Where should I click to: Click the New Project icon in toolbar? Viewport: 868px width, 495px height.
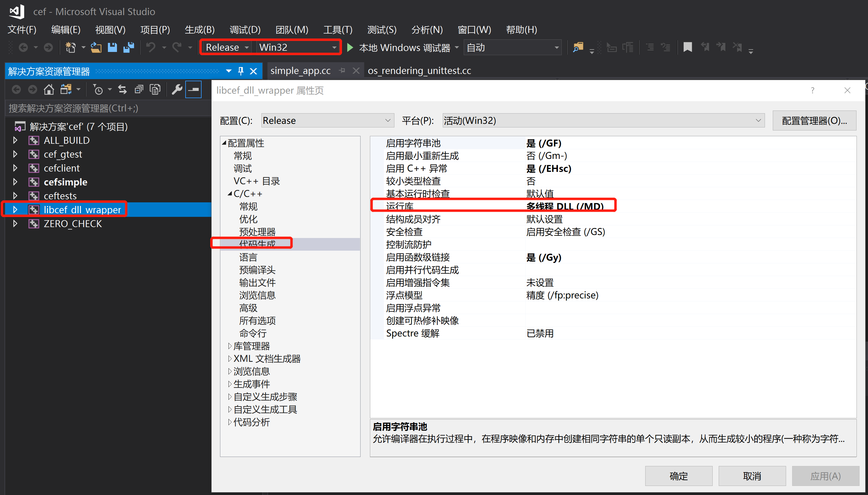pyautogui.click(x=71, y=47)
